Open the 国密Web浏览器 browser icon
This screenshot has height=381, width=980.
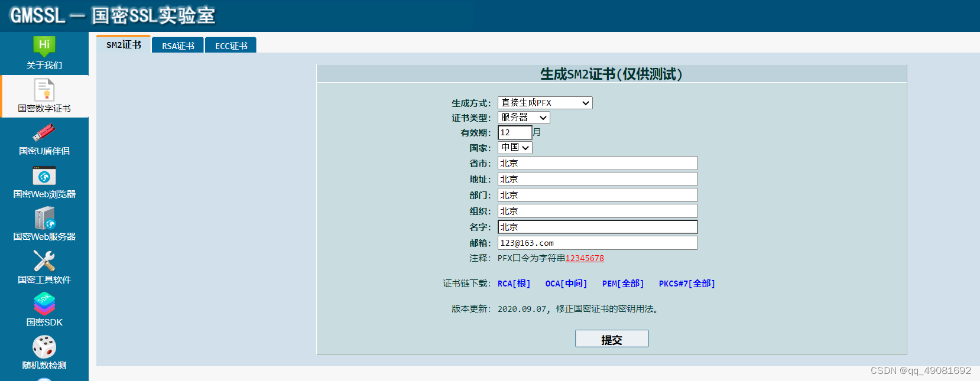pyautogui.click(x=44, y=176)
